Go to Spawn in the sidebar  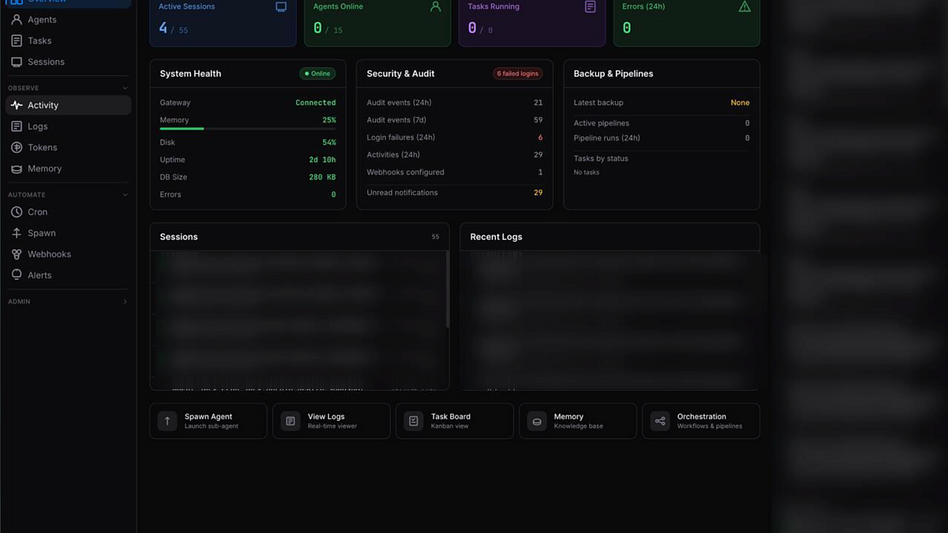click(x=68, y=233)
